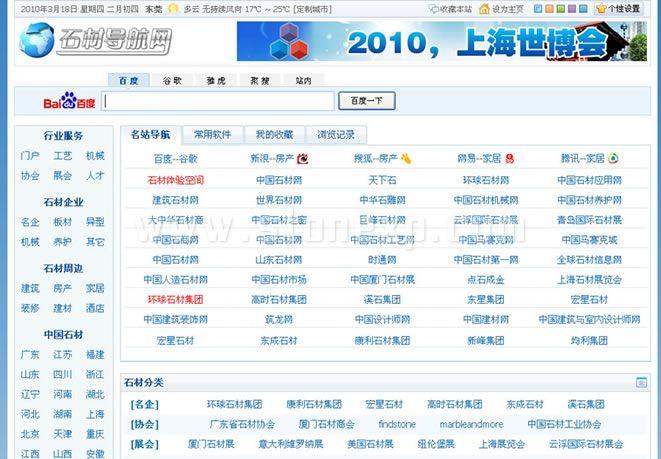Focus the Baidu search input field

tap(218, 101)
